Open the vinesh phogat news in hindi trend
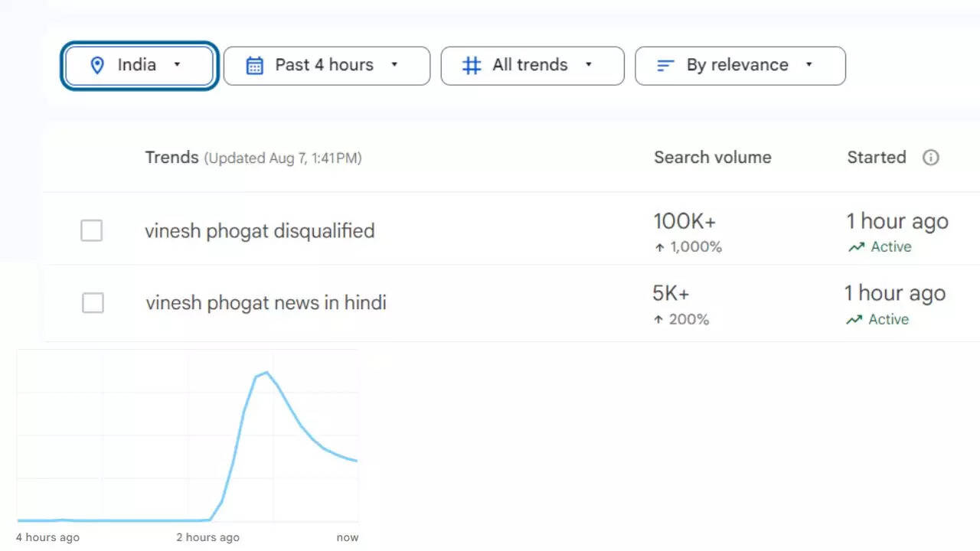Image resolution: width=980 pixels, height=551 pixels. (266, 303)
